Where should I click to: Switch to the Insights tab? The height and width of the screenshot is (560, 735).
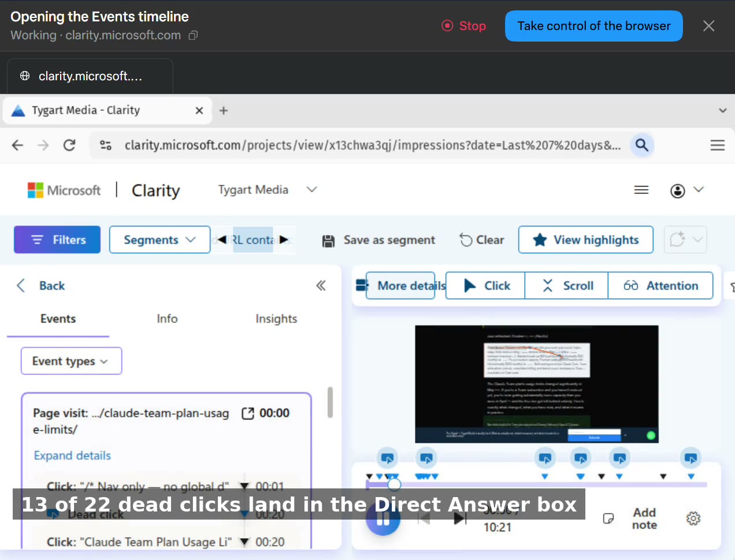coord(276,319)
